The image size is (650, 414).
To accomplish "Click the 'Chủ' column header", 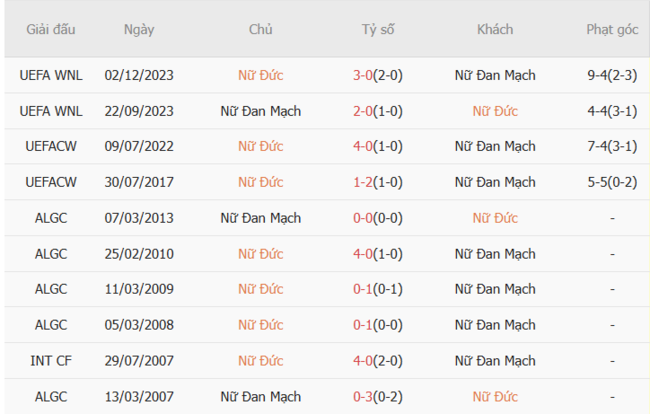I will 260,29.
